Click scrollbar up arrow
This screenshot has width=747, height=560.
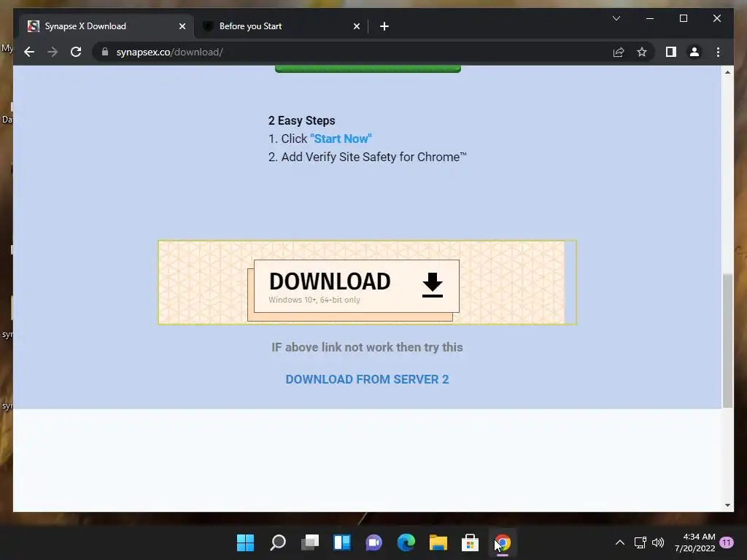coord(727,72)
